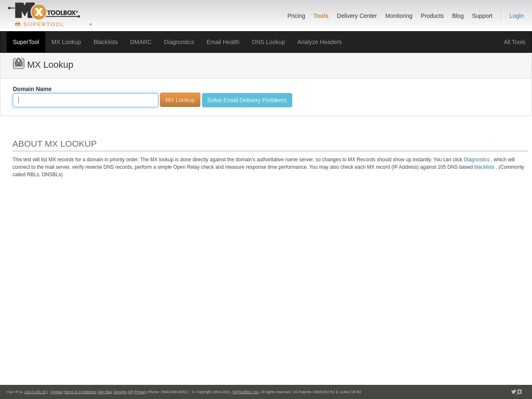Open Monitoring page
This screenshot has width=532, height=399.
pos(399,16)
